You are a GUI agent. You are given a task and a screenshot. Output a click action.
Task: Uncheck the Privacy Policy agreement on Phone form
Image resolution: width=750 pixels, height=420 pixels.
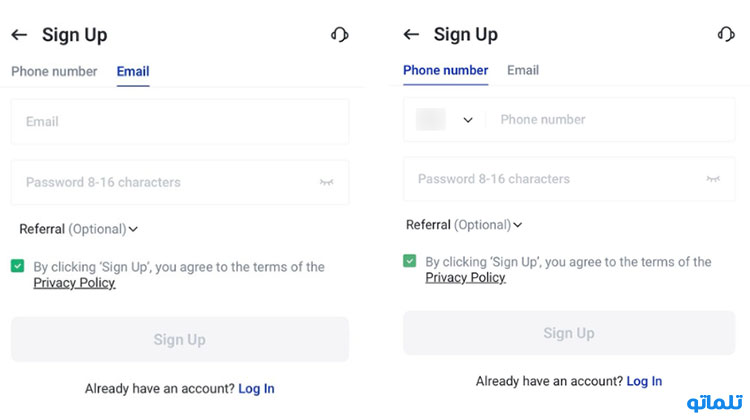point(409,261)
